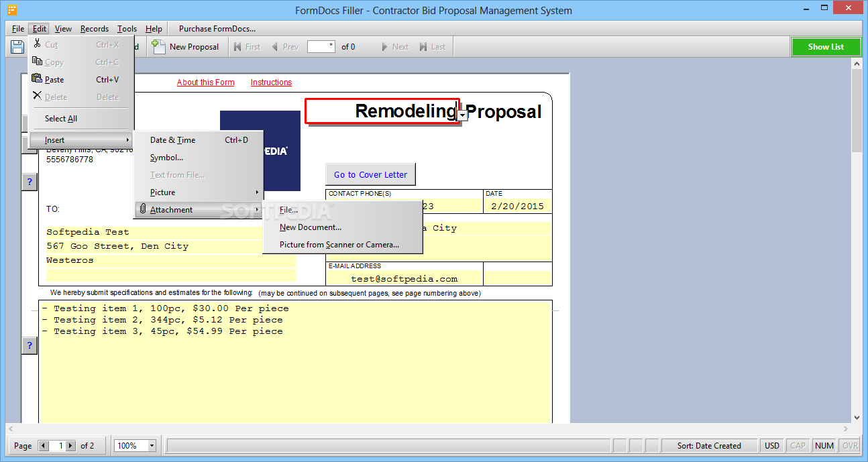
Task: Toggle the OVR status bar indicator
Action: pyautogui.click(x=850, y=446)
